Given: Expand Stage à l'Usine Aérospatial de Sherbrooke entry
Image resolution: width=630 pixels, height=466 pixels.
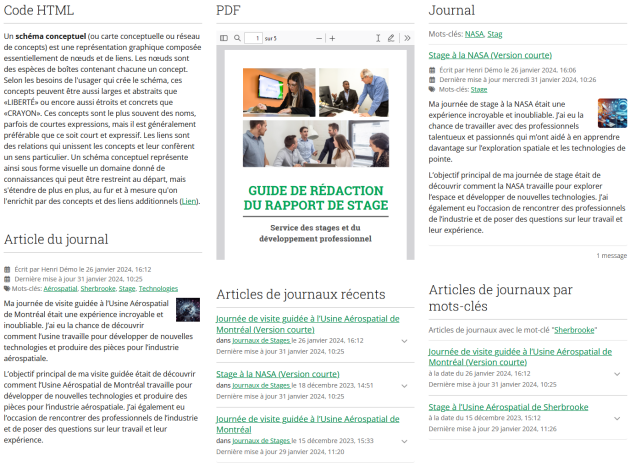Looking at the screenshot, I should pyautogui.click(x=617, y=419).
